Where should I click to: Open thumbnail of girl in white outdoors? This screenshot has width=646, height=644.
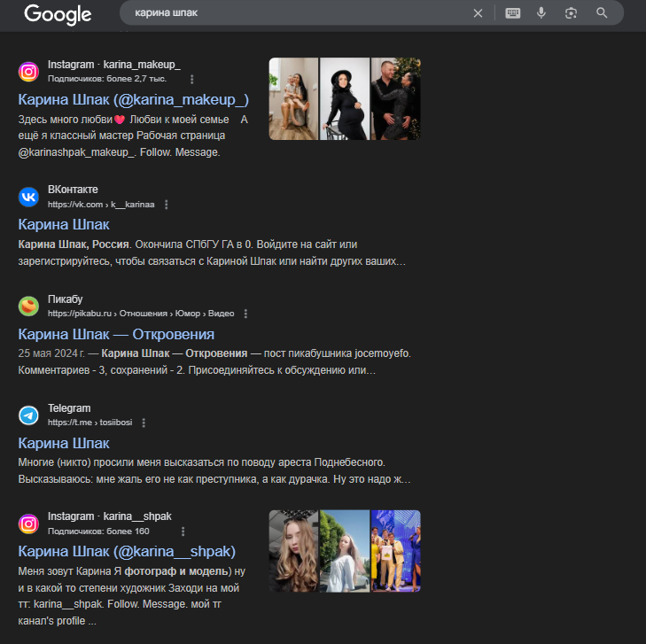(345, 551)
